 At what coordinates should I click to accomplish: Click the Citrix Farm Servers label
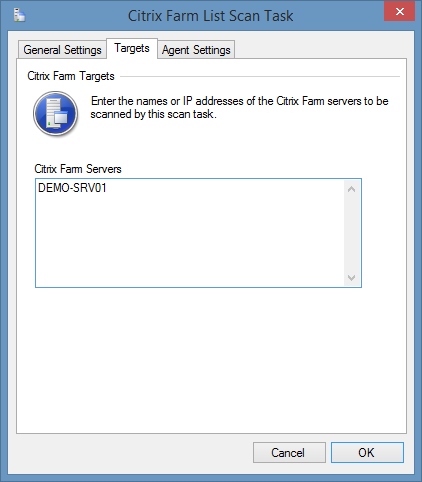pos(78,169)
